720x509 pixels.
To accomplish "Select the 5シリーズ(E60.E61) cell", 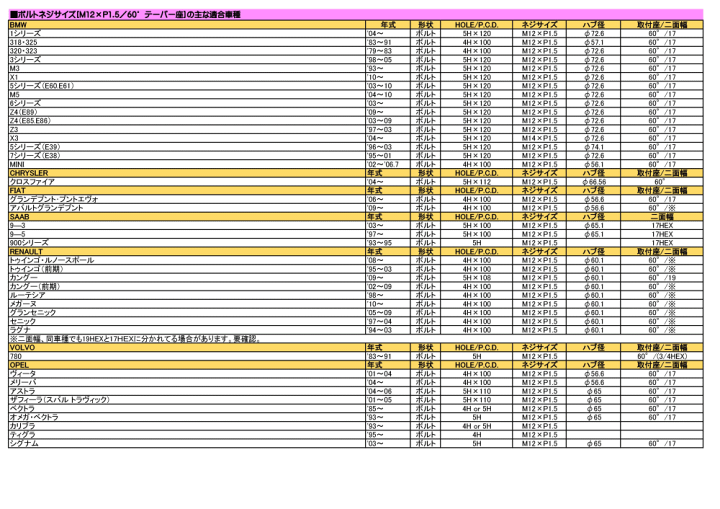I will (187, 86).
